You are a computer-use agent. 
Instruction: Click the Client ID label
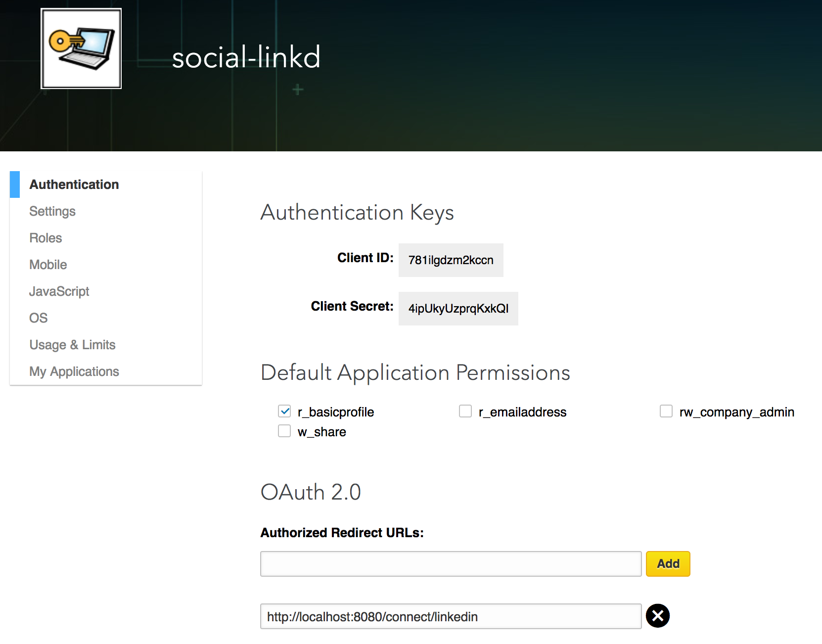click(365, 258)
